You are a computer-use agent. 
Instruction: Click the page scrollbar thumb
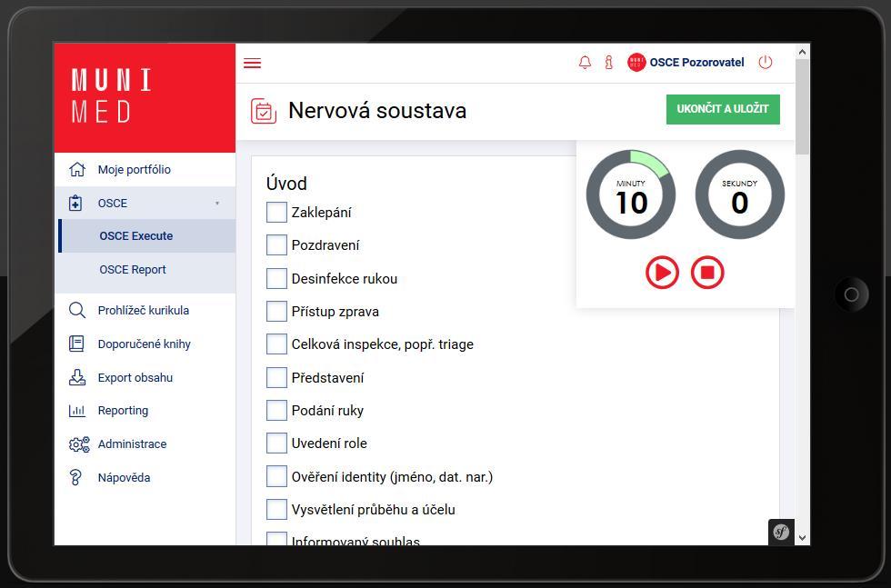[x=802, y=106]
